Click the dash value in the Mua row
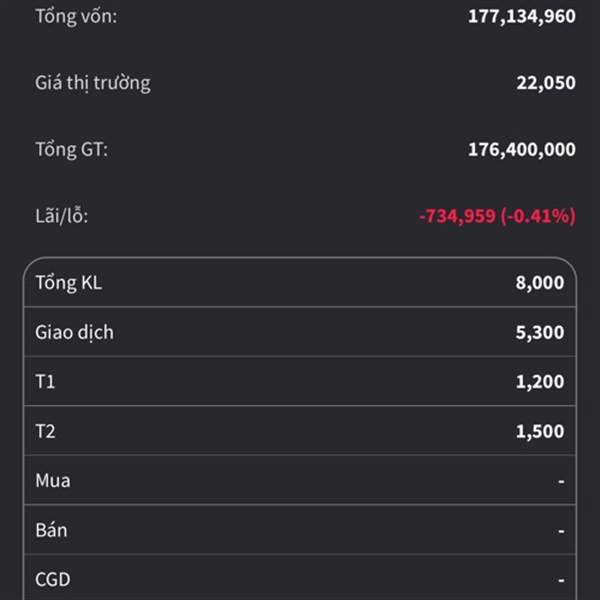Screen dimensions: 600x600 561,481
